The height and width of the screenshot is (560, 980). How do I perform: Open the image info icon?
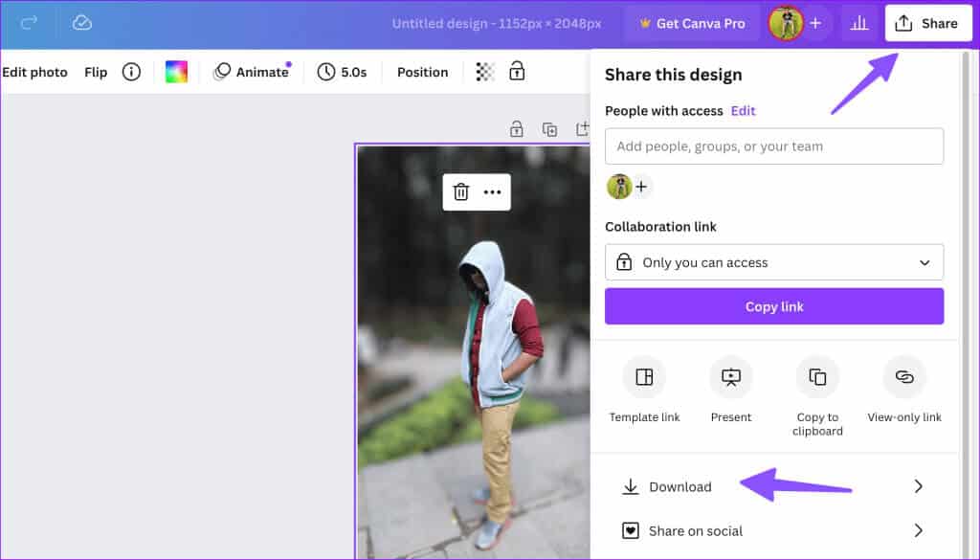click(131, 72)
